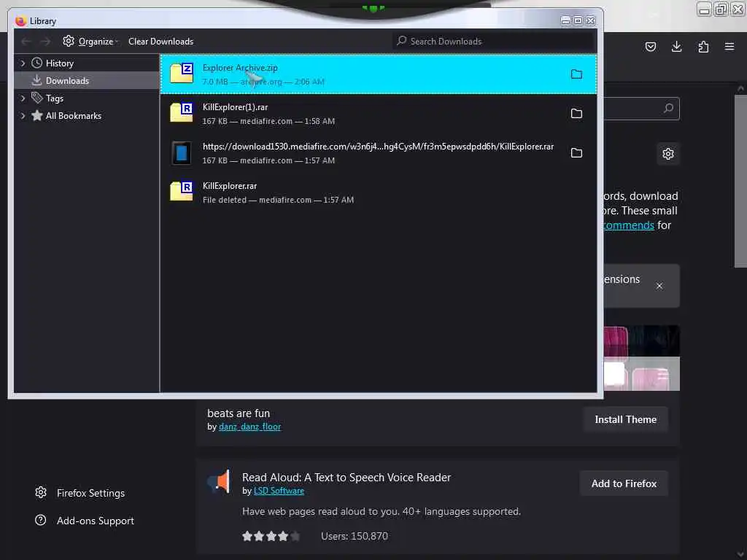Click the scroll down arrow in Firefox
This screenshot has width=747, height=560.
click(740, 555)
